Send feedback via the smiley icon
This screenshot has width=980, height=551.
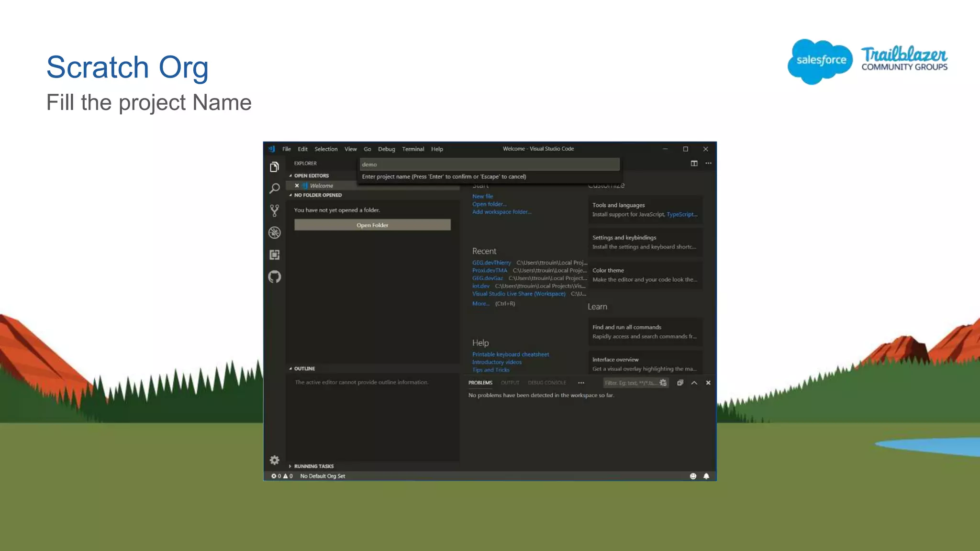693,476
